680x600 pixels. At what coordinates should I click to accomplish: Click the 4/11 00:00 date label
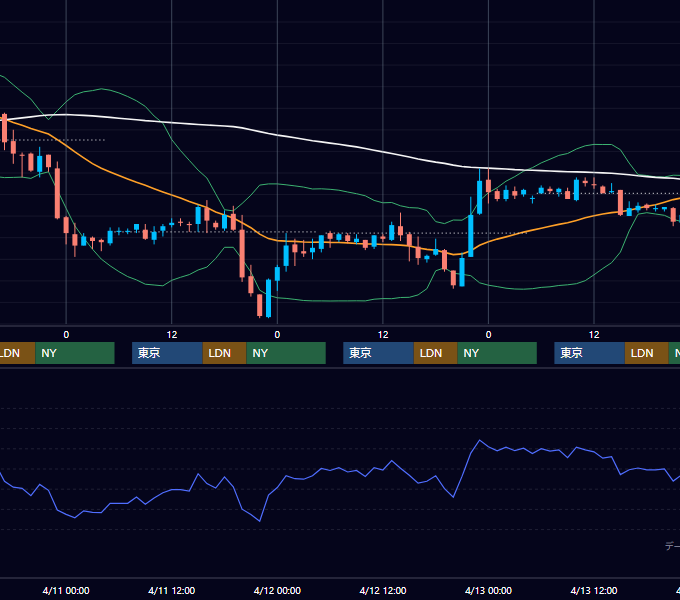pyautogui.click(x=66, y=590)
